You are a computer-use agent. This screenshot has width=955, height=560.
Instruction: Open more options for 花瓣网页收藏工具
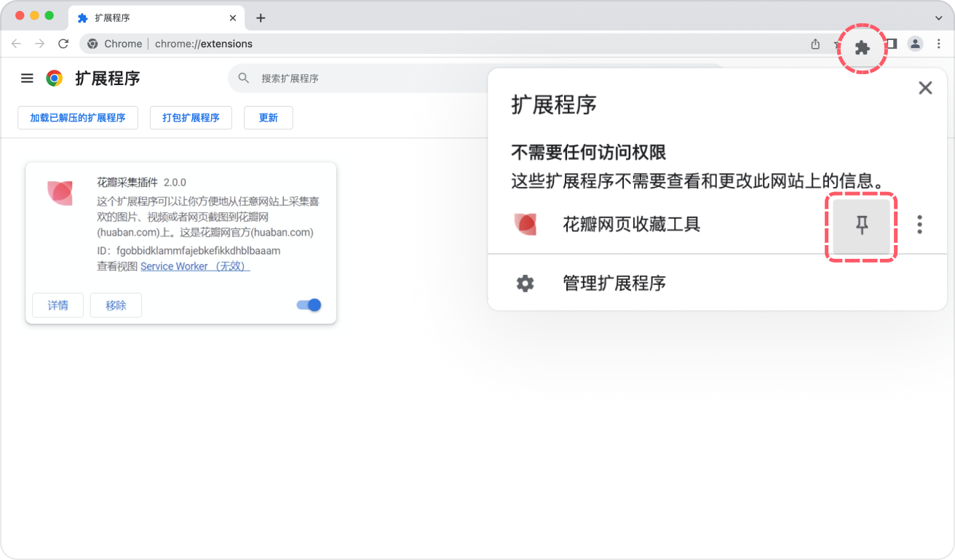pyautogui.click(x=919, y=225)
